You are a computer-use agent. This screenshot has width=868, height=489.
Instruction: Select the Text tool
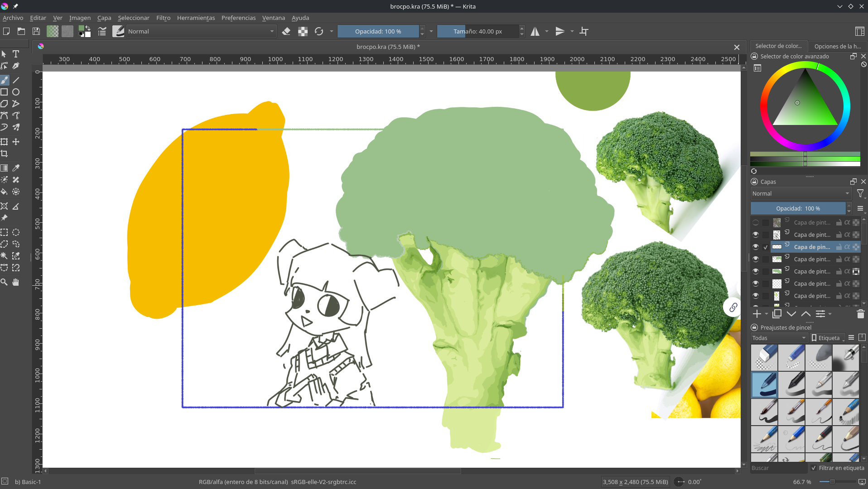click(x=16, y=54)
